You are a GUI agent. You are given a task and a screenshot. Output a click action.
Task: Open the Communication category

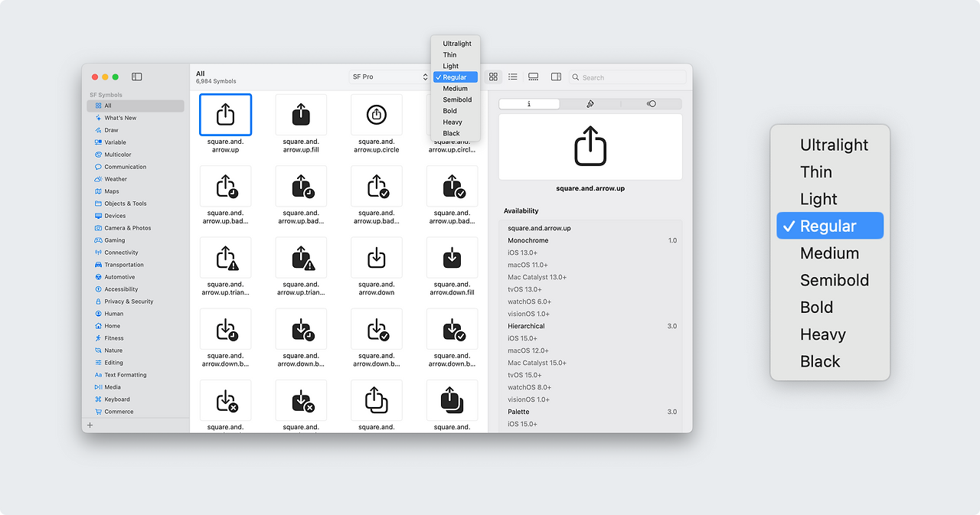(x=136, y=167)
